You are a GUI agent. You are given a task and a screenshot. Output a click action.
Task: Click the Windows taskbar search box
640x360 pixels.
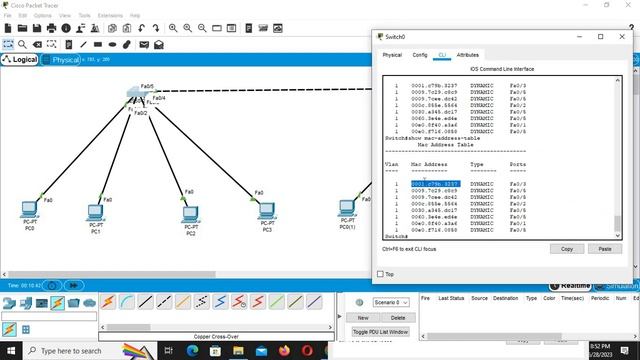90,351
